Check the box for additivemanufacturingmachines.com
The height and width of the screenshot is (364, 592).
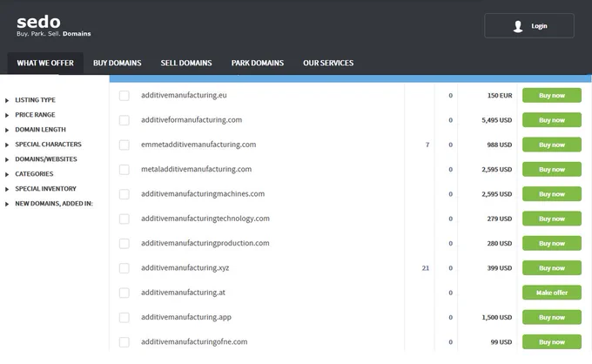coord(124,194)
